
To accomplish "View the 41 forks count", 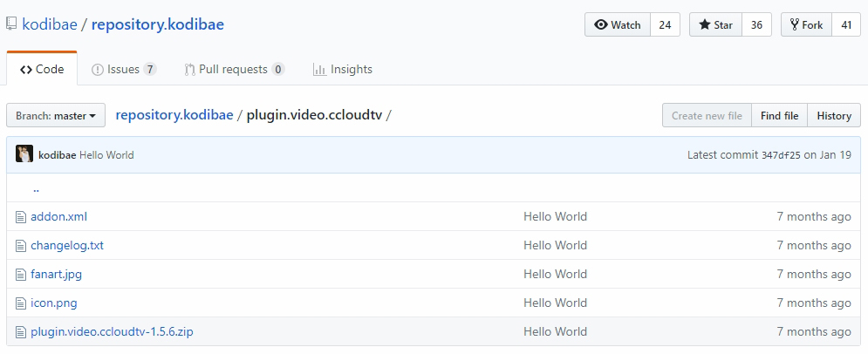I will coord(846,25).
